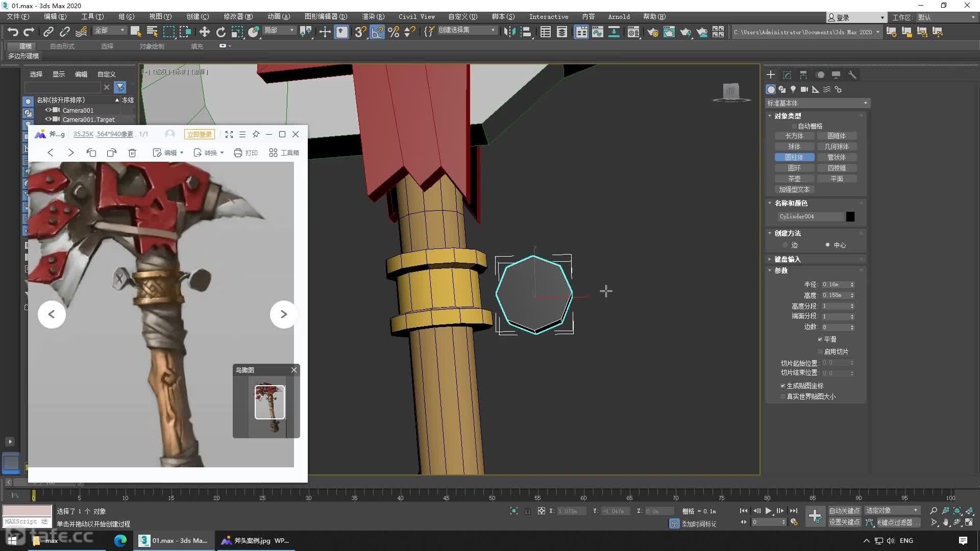The width and height of the screenshot is (980, 551).
Task: Open the reference coordinate system dropdown
Action: (279, 31)
